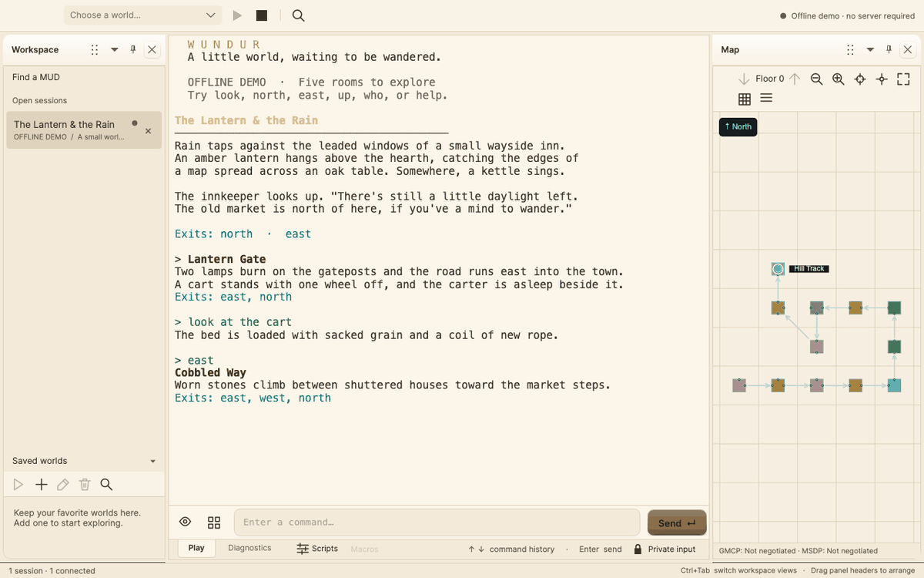The height and width of the screenshot is (578, 924).
Task: Fit map to view with frame icon
Action: (904, 79)
